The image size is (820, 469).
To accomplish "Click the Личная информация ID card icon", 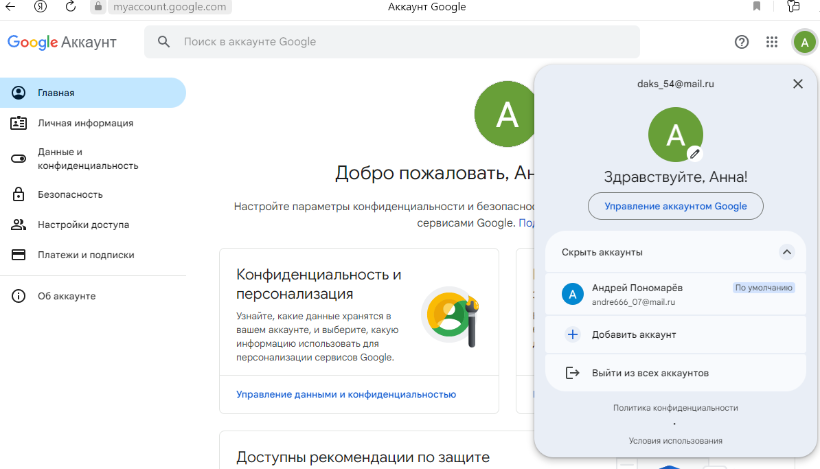I will click(18, 123).
